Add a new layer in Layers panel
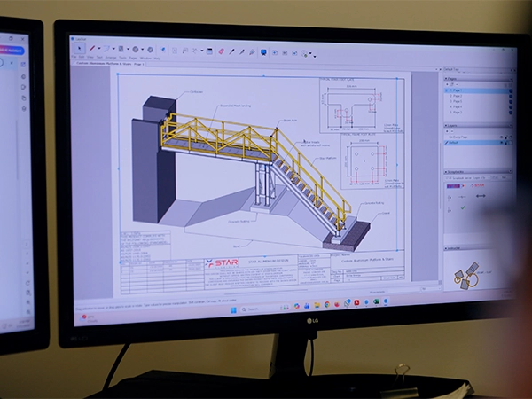532x399 pixels. (x=447, y=131)
